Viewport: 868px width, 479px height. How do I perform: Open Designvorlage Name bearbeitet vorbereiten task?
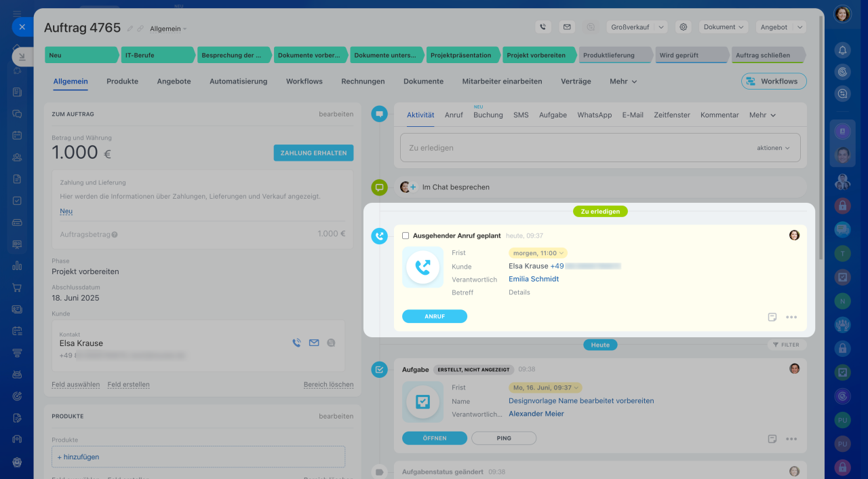[581, 401]
